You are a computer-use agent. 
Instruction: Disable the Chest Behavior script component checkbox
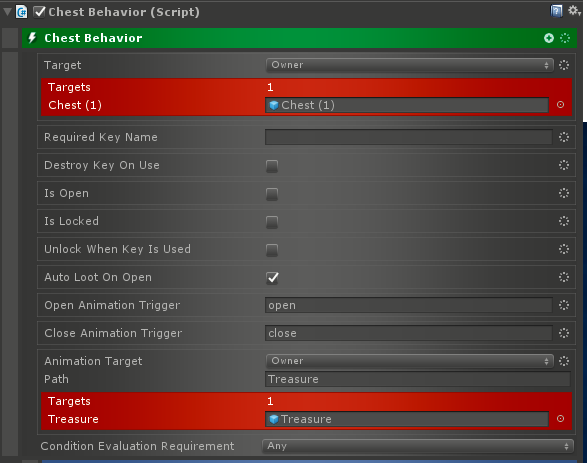pyautogui.click(x=39, y=12)
